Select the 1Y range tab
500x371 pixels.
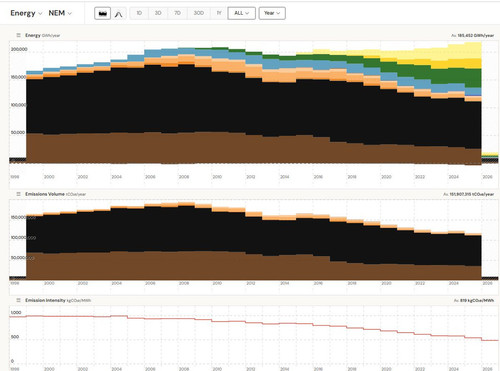click(x=219, y=13)
